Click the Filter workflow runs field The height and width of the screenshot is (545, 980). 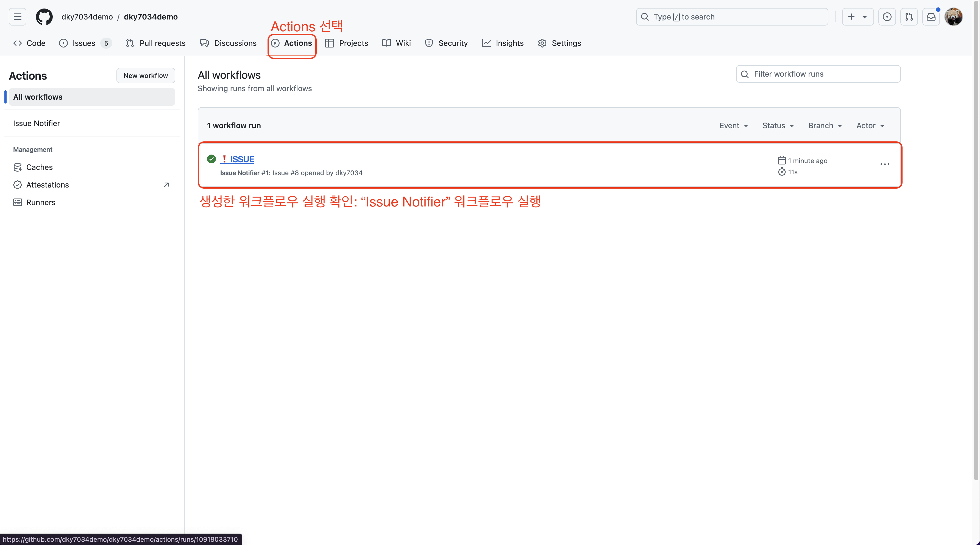818,74
